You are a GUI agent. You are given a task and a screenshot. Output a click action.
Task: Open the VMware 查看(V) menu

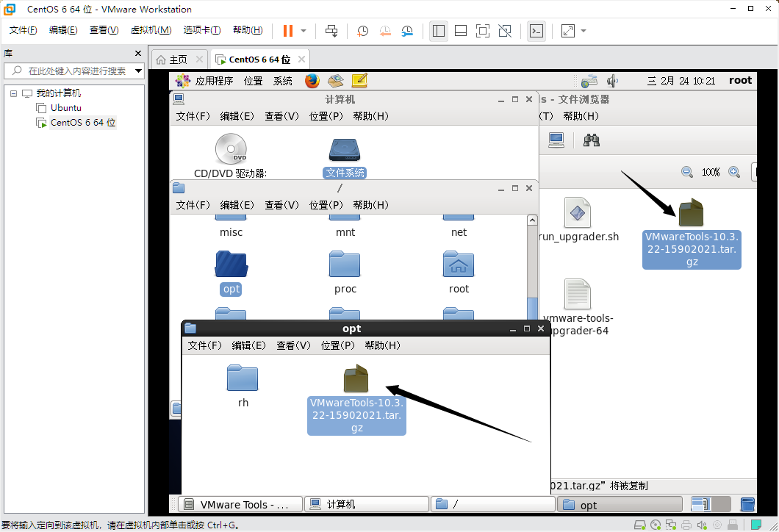(x=104, y=30)
